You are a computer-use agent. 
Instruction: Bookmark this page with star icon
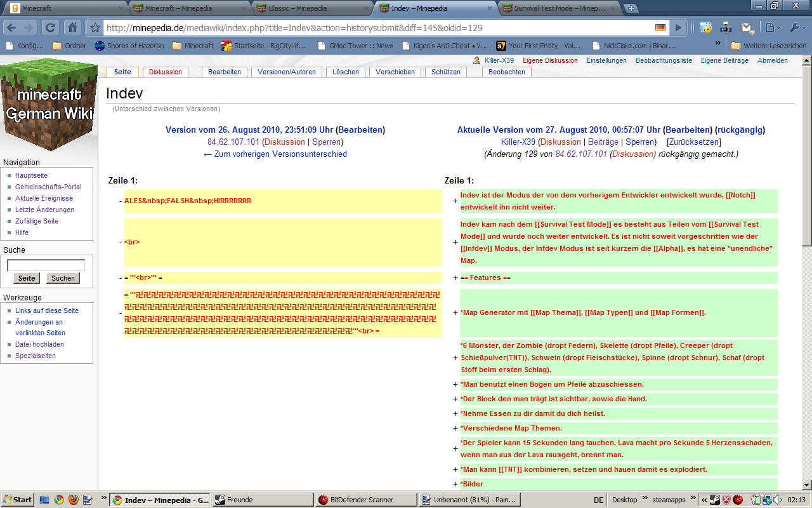pyautogui.click(x=95, y=28)
